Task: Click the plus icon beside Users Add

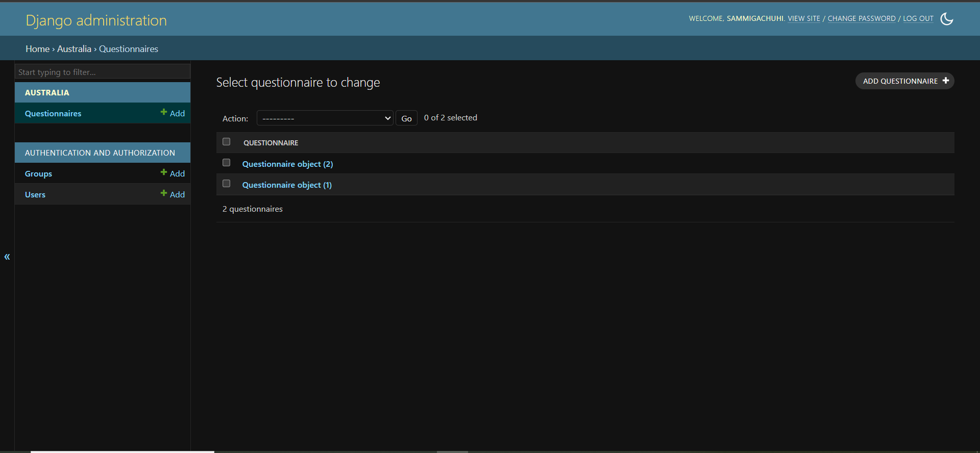Action: coord(164,193)
